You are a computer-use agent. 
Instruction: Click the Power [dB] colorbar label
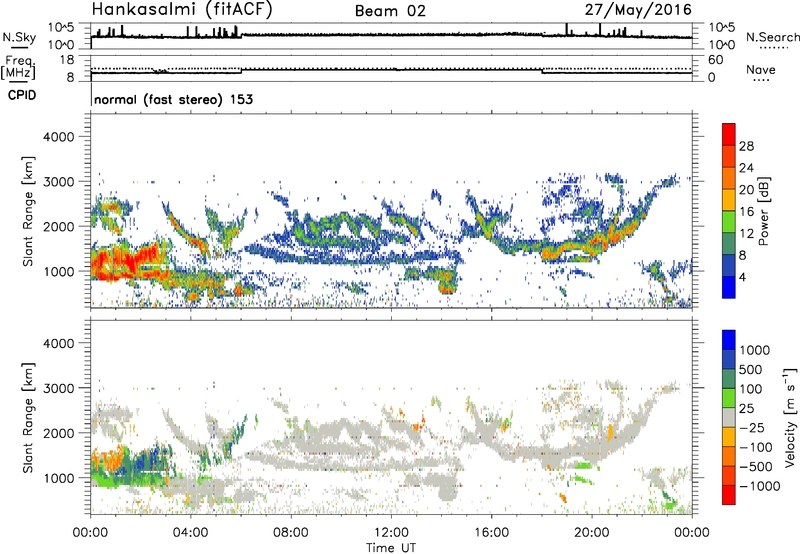tap(763, 211)
